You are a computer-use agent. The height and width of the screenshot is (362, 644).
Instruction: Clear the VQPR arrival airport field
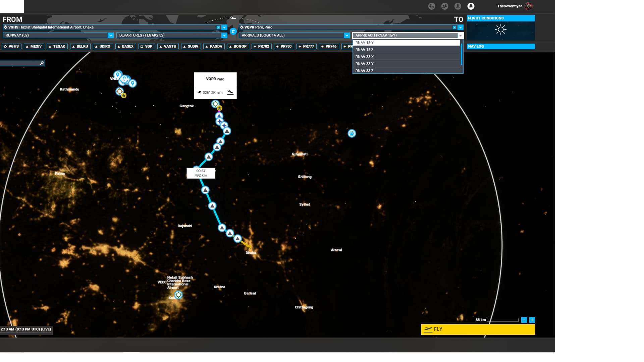454,27
